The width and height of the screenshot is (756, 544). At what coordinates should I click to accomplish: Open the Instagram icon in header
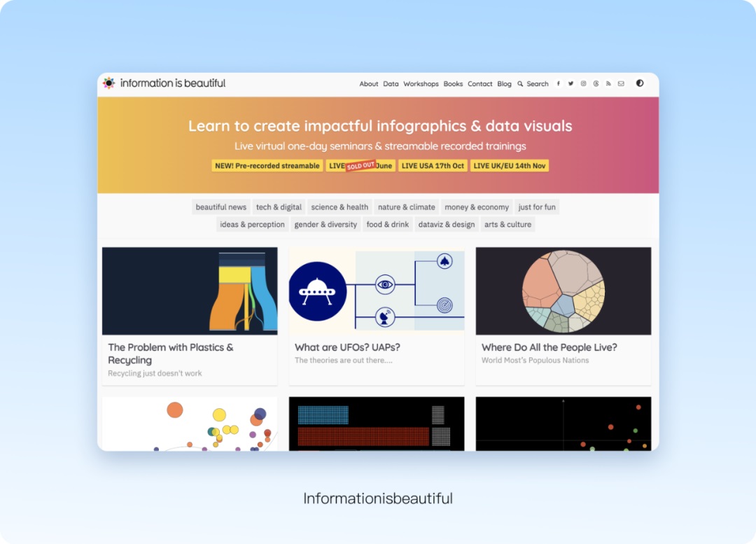coord(583,83)
